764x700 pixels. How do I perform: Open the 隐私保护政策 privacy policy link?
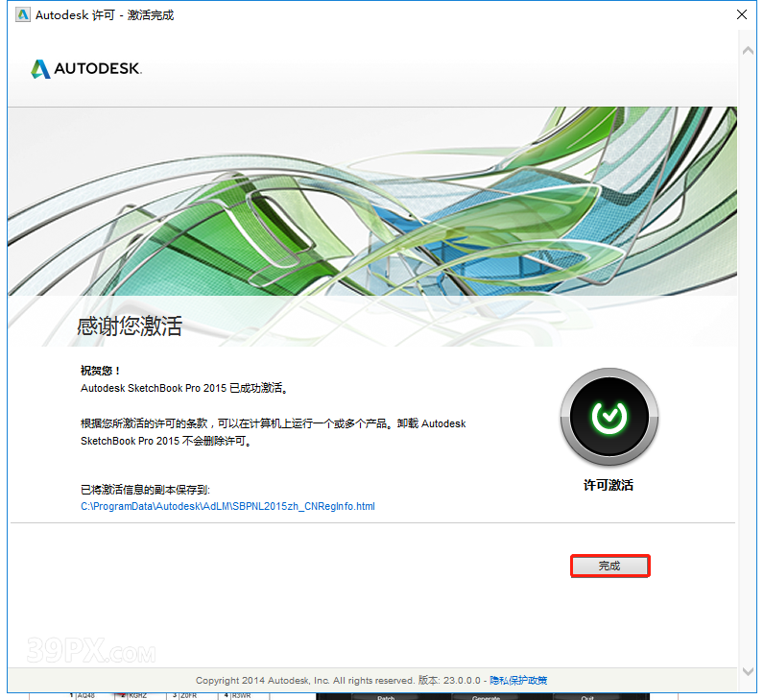pos(518,680)
